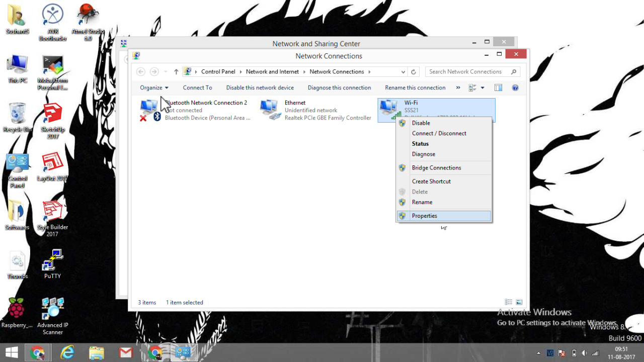Switch to details view in status bar
The height and width of the screenshot is (362, 644).
point(509,302)
